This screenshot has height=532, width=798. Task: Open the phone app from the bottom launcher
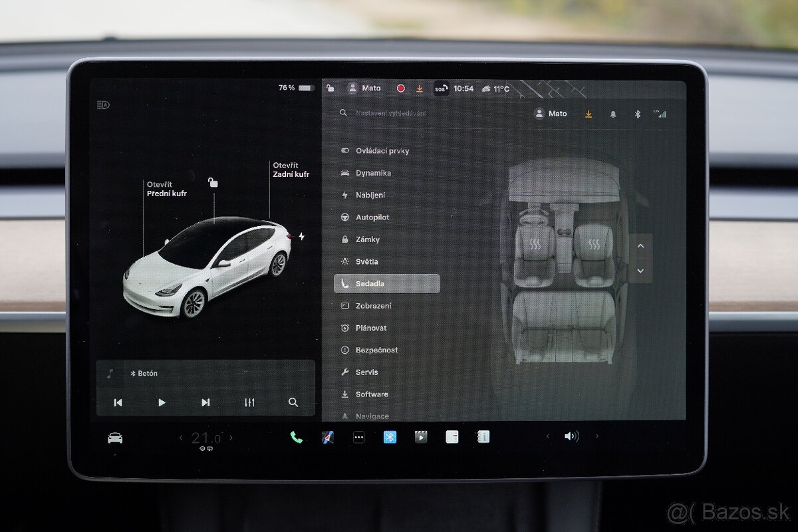[295, 437]
